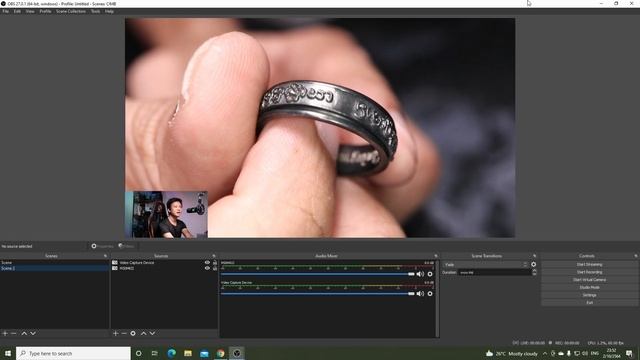
Task: Open Microsoft Edge from the taskbar
Action: coord(171,353)
